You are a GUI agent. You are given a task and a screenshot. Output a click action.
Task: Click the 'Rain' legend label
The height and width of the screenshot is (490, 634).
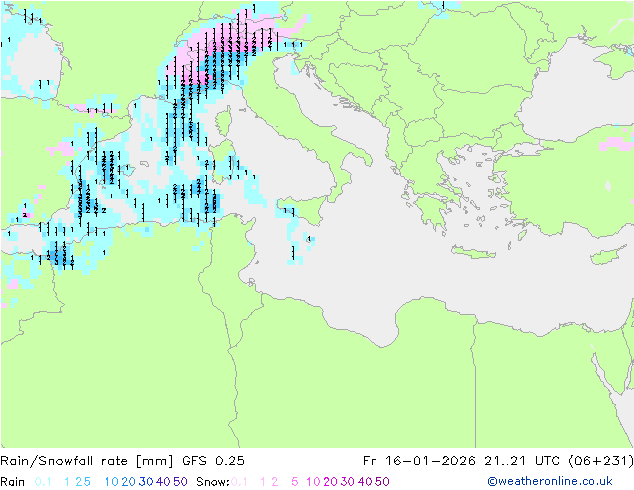point(13,482)
